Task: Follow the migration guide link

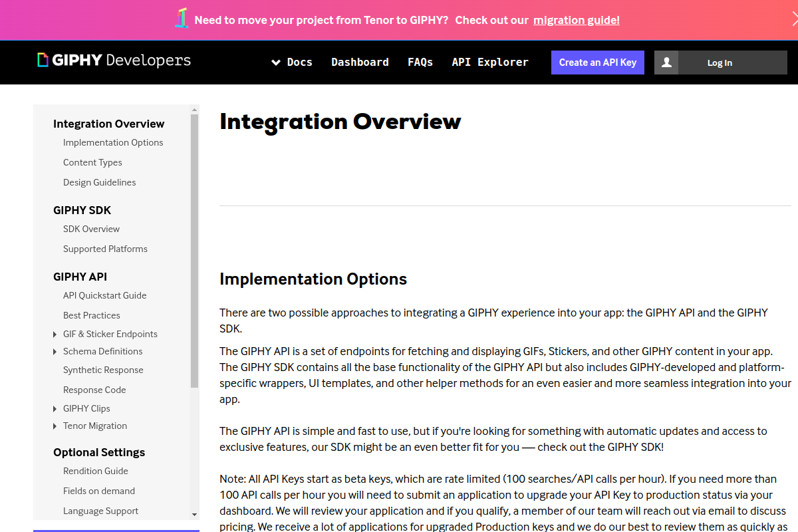Action: 577,20
